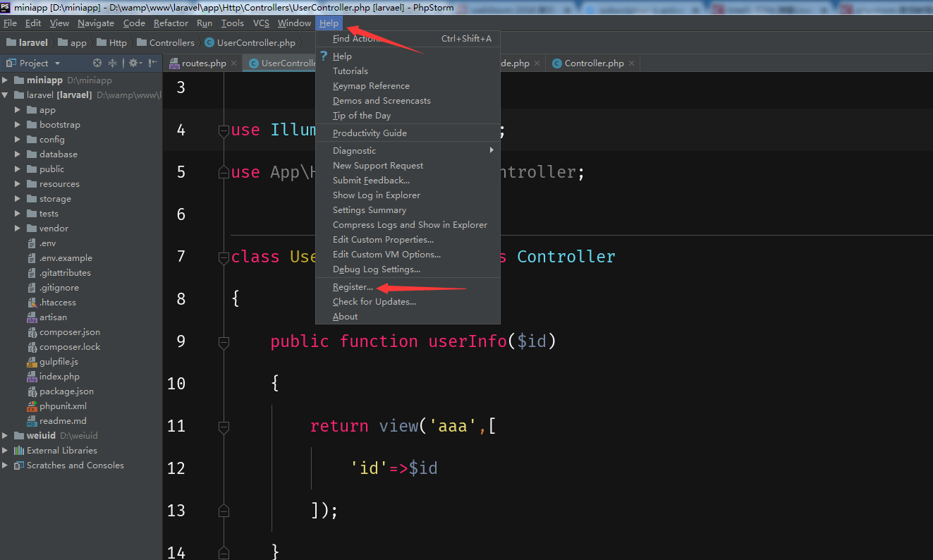The image size is (933, 560).
Task: Select Keymap Reference in Help menu
Action: 408,86
